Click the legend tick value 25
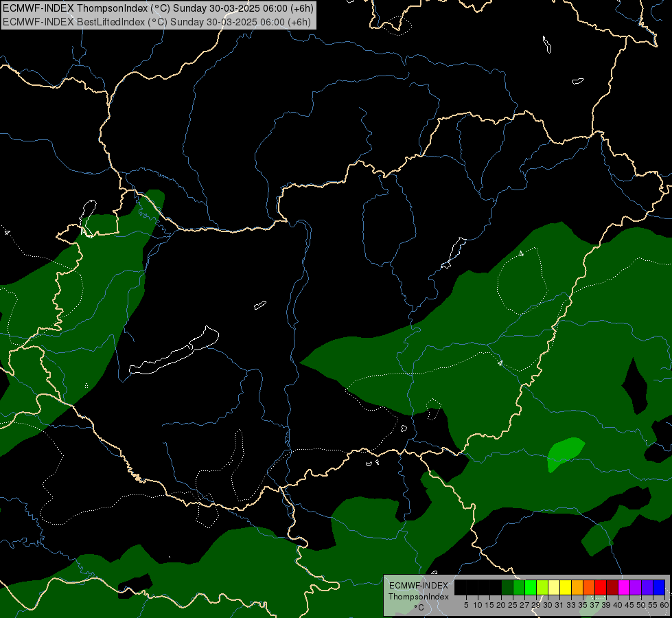 tap(513, 605)
